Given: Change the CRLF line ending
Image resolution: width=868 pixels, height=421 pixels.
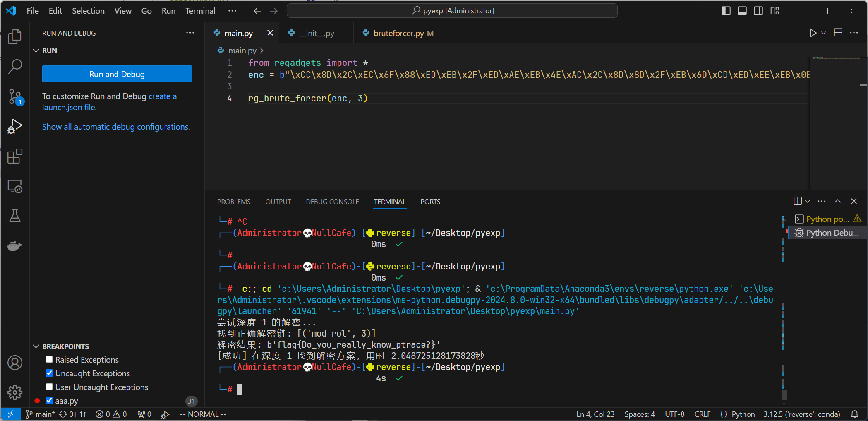Looking at the screenshot, I should [703, 414].
